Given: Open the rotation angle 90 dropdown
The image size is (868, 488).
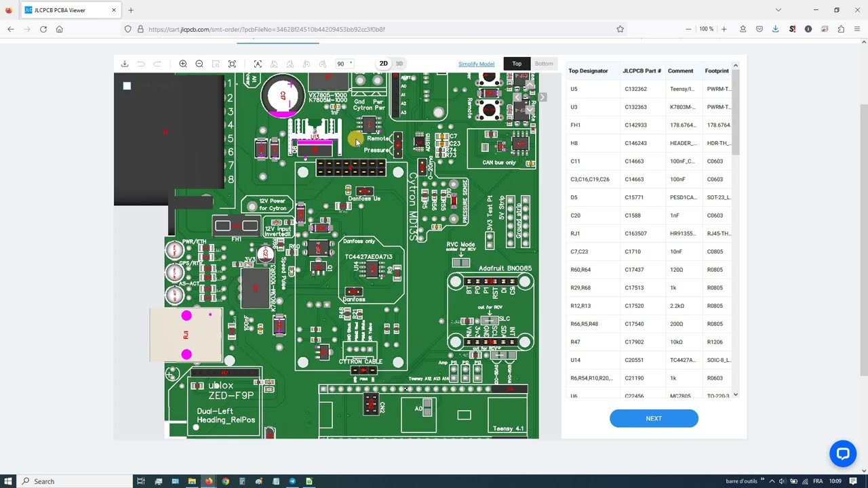Looking at the screenshot, I should pos(345,64).
